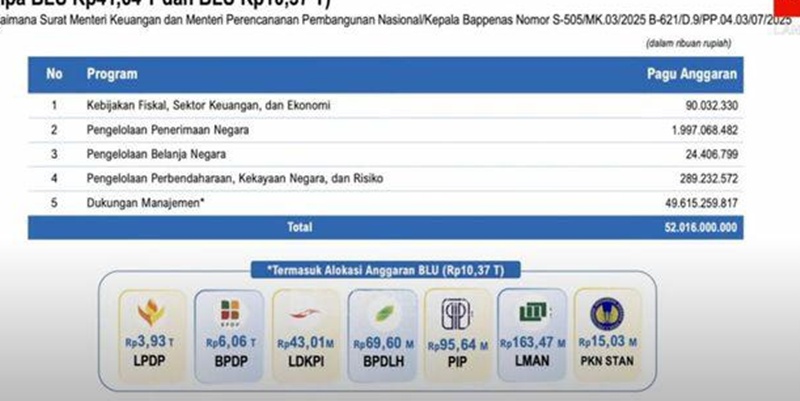Click the budget value 49.615.259.817
This screenshot has height=401, width=800.
click(x=702, y=203)
